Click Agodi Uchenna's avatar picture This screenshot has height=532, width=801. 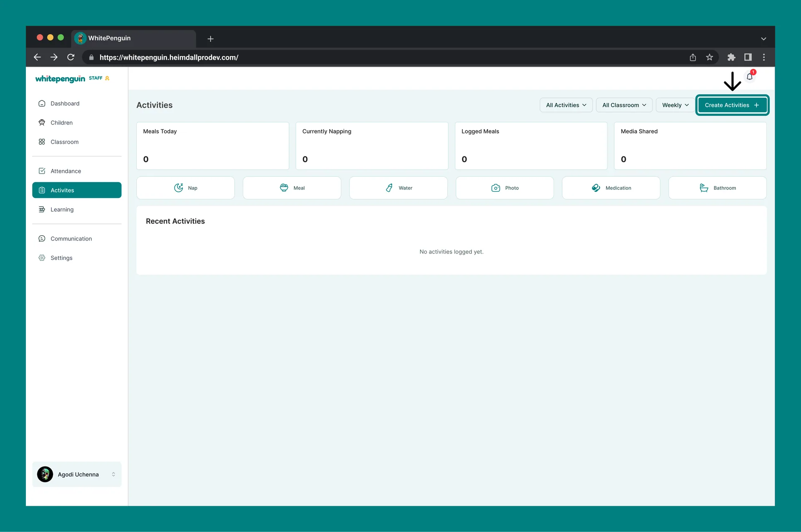click(x=45, y=474)
